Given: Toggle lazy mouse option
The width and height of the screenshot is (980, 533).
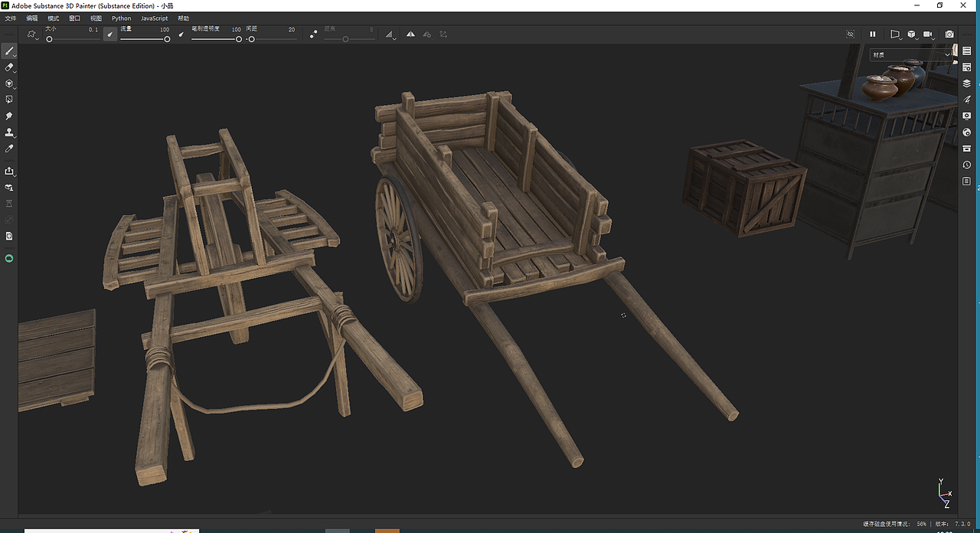Looking at the screenshot, I should click(313, 34).
